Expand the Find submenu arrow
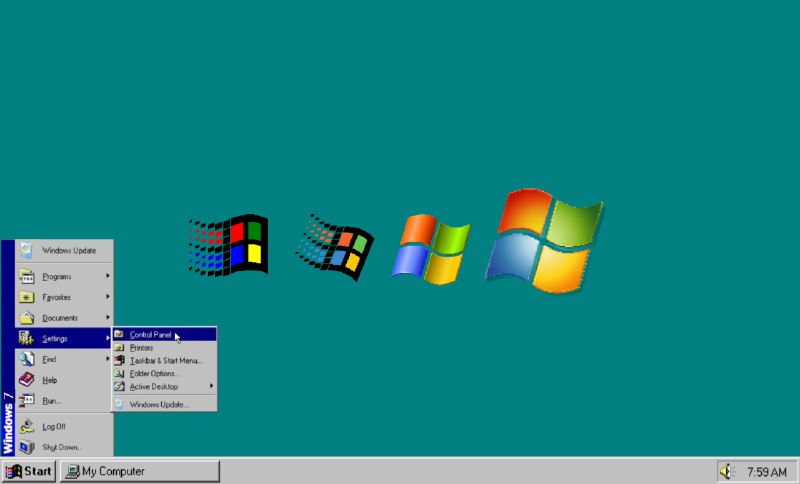Viewport: 800px width, 484px height. 108,359
